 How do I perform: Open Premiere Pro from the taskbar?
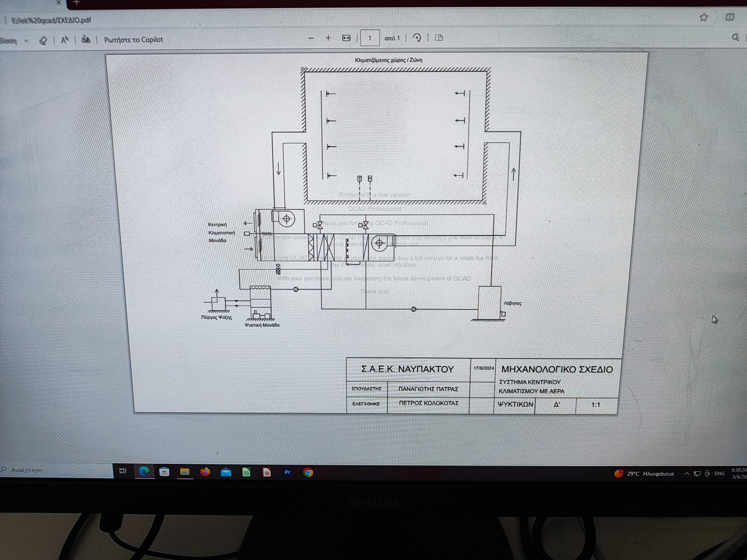(287, 472)
